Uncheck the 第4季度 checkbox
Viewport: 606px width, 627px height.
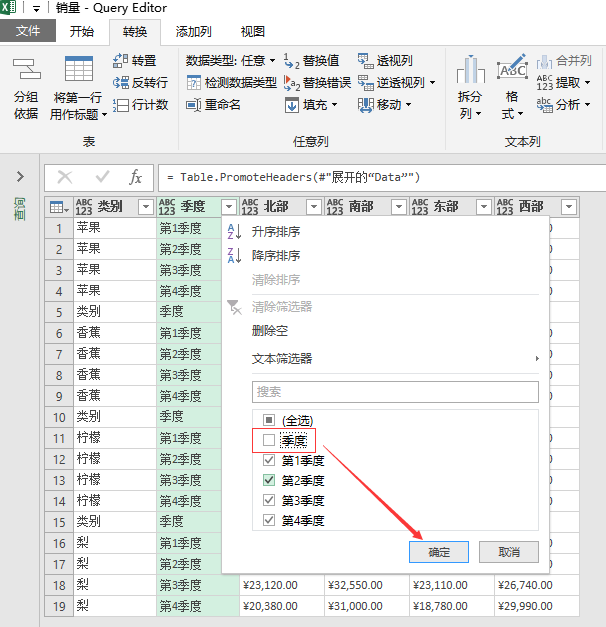point(269,520)
